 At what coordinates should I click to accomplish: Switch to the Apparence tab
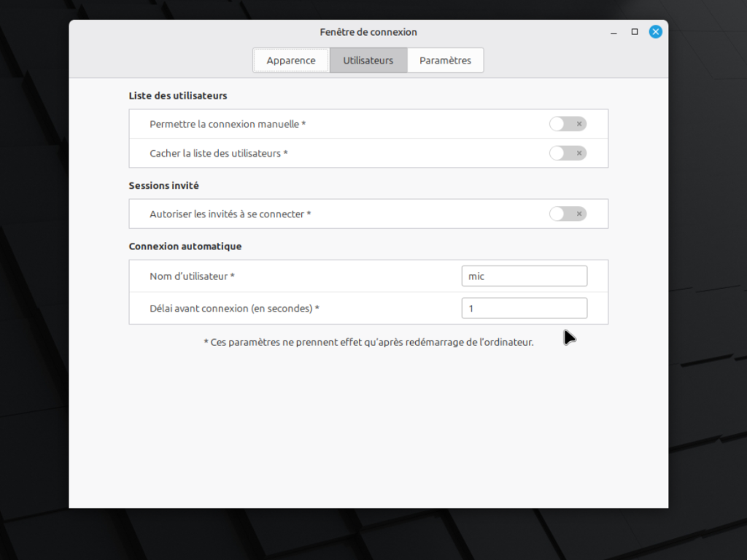pyautogui.click(x=290, y=61)
